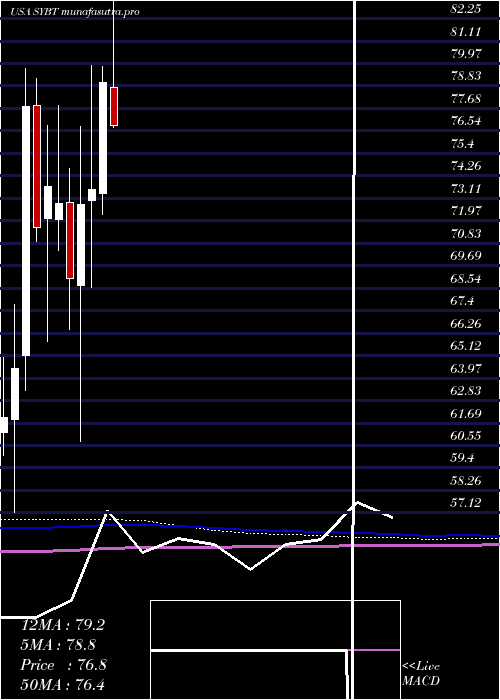Click the 63.97 price axis label
Viewport: 500px width, 700px height.
tap(466, 368)
